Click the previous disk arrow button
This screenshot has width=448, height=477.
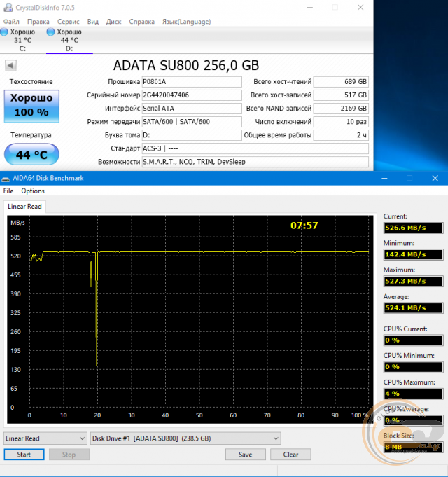click(10, 65)
